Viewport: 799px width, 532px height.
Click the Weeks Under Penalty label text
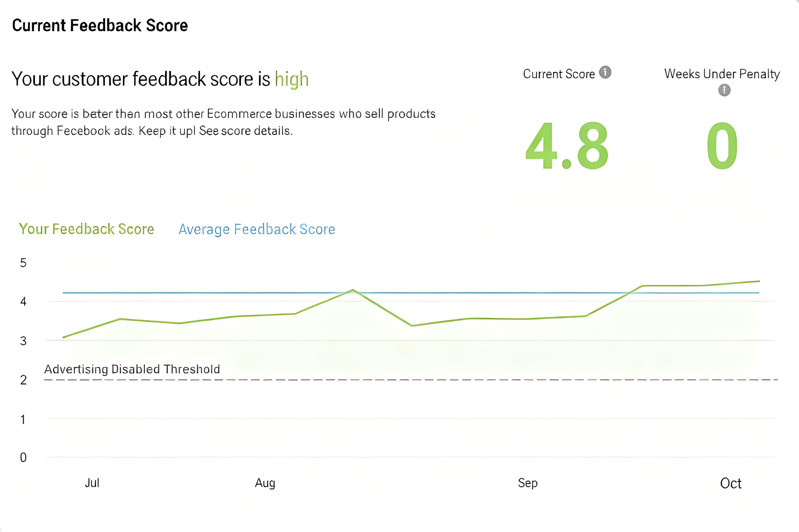tap(722, 74)
